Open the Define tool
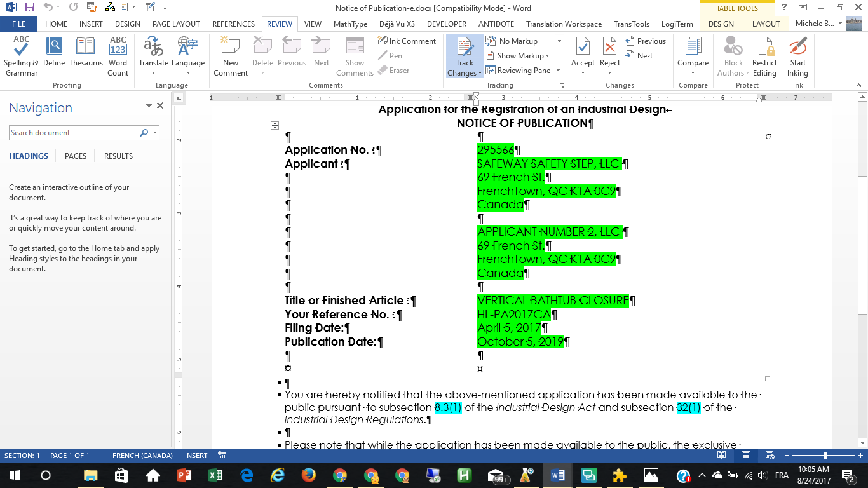 (x=55, y=52)
